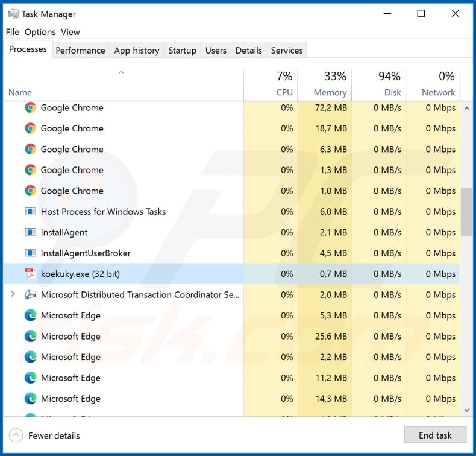Switch to the Details tab

pyautogui.click(x=249, y=51)
